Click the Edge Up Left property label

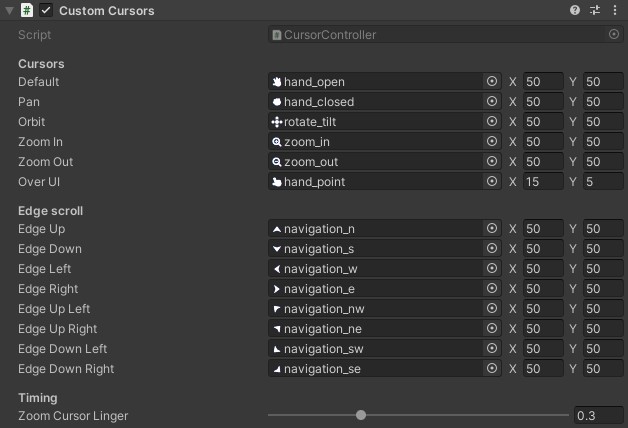click(54, 309)
